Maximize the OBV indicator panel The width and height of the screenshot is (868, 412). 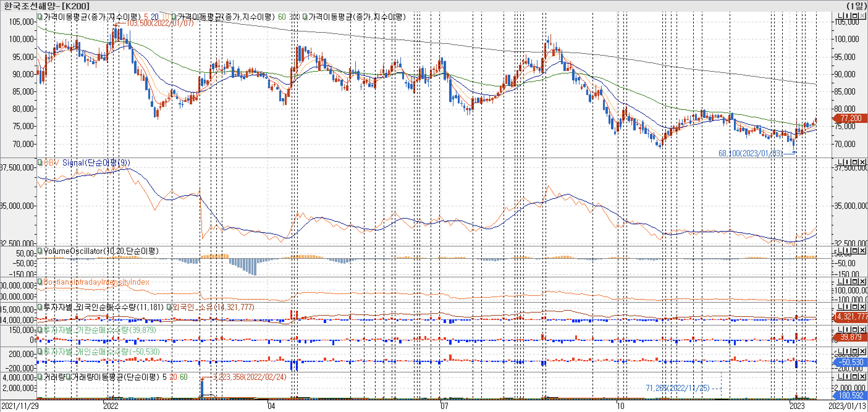point(855,162)
